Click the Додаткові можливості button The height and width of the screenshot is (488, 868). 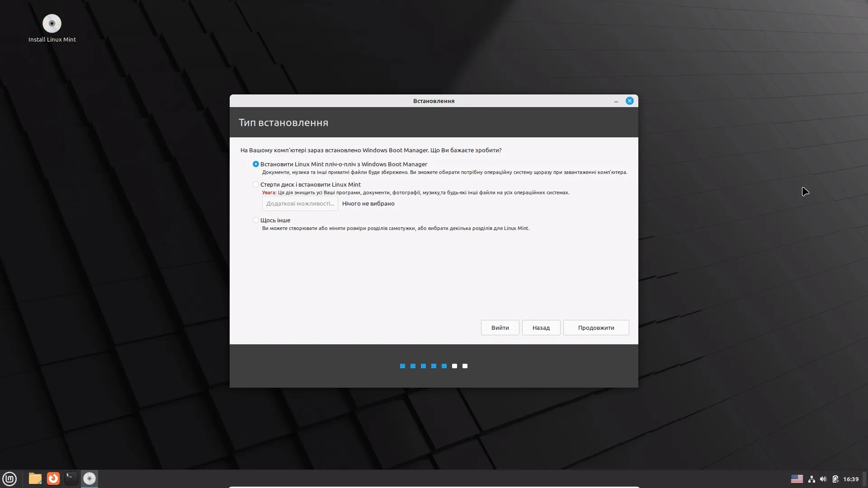300,203
